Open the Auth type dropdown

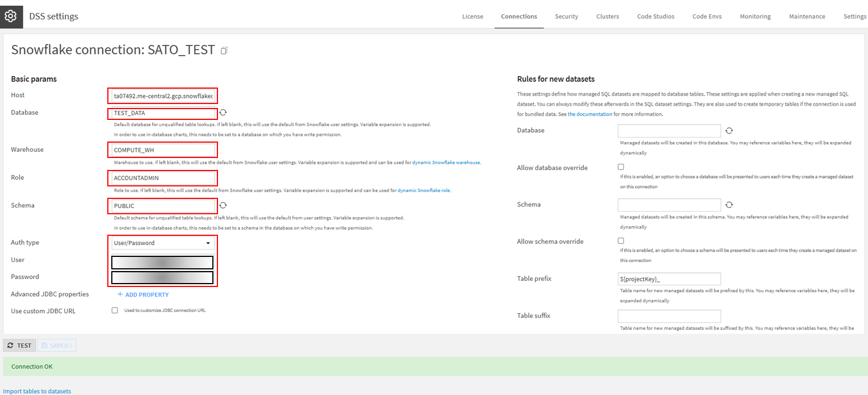[163, 243]
